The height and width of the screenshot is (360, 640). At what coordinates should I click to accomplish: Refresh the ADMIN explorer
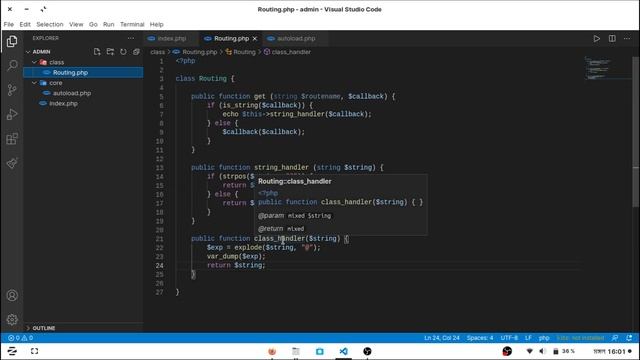123,52
